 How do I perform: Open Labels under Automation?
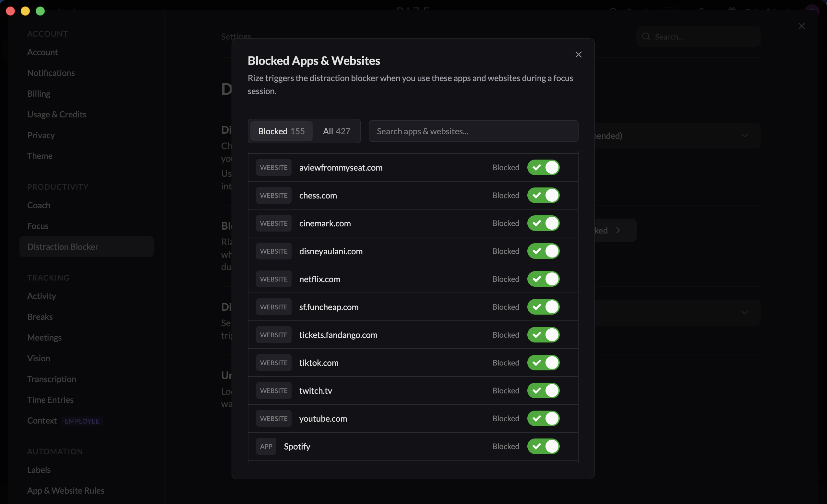pyautogui.click(x=39, y=470)
